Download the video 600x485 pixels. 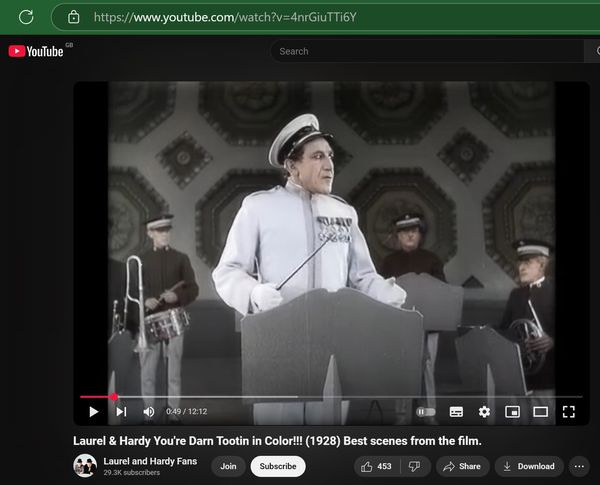pos(528,466)
